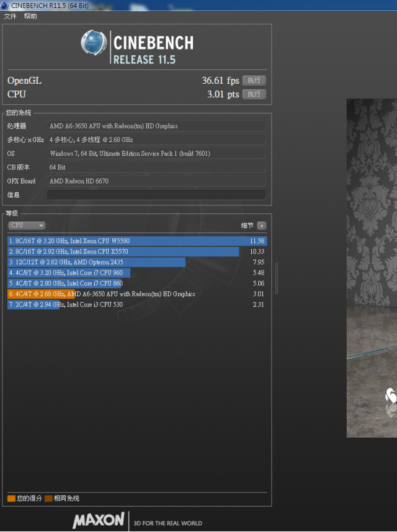This screenshot has width=397, height=532.
Task: Click the 您的得分 orange legend swatch
Action: (x=11, y=499)
